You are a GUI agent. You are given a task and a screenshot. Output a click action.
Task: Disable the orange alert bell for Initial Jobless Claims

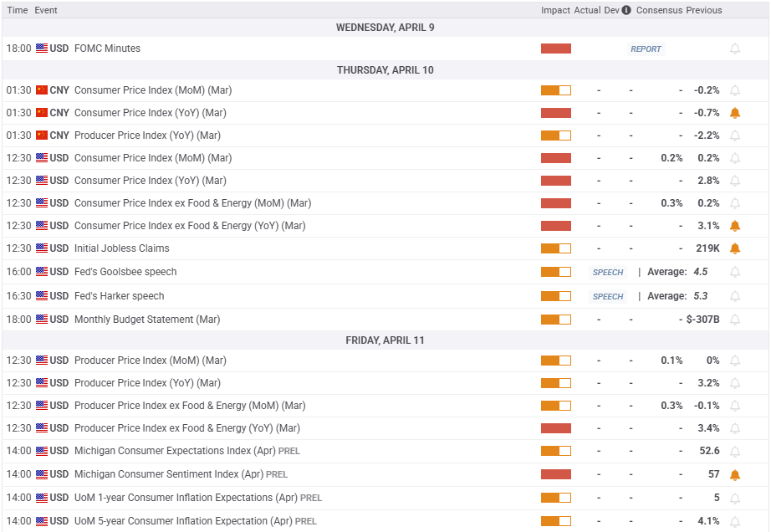click(735, 248)
